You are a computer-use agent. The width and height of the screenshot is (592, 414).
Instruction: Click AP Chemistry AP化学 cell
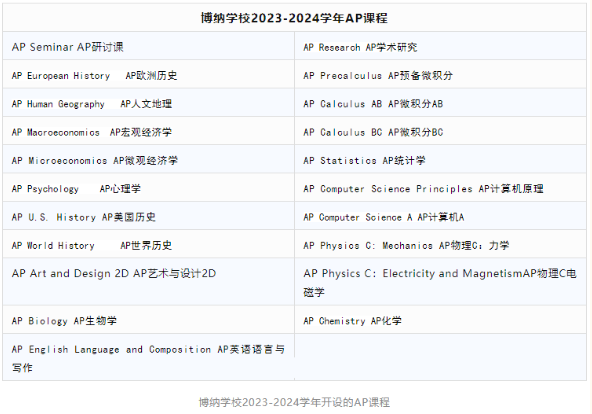click(x=441, y=320)
